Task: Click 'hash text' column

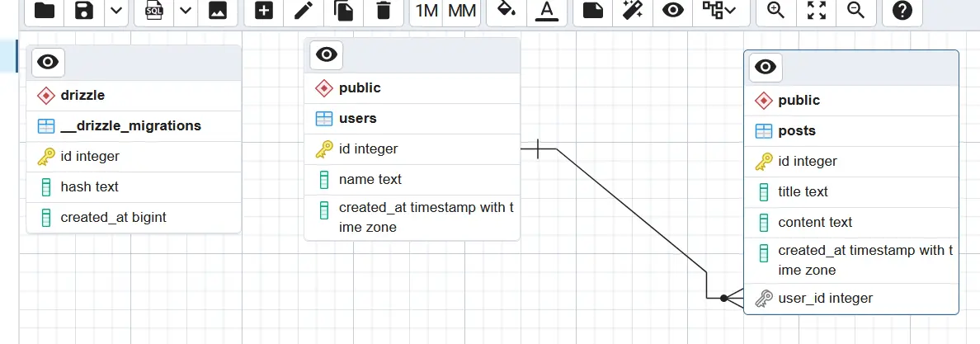Action: click(134, 187)
